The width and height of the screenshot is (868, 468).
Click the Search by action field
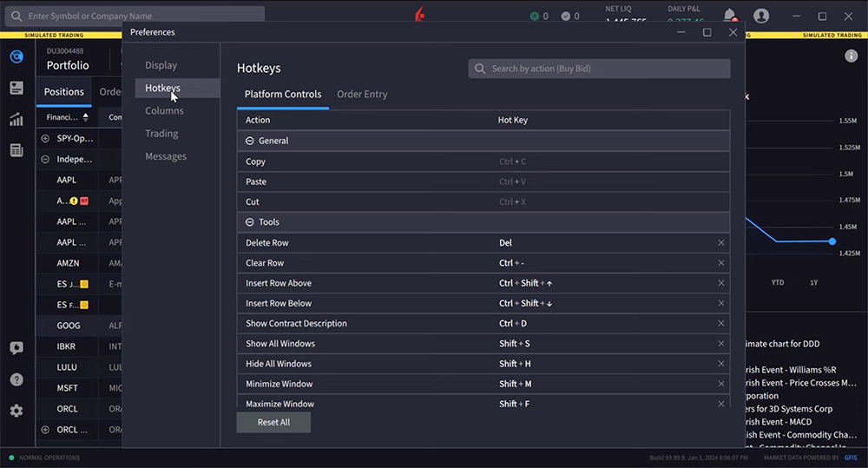click(599, 69)
